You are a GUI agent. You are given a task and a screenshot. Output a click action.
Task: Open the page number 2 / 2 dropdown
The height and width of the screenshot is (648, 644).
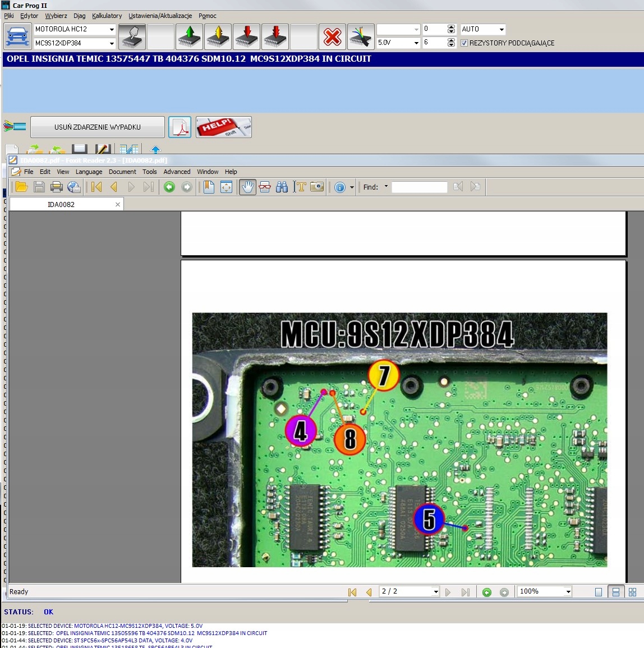coord(435,592)
